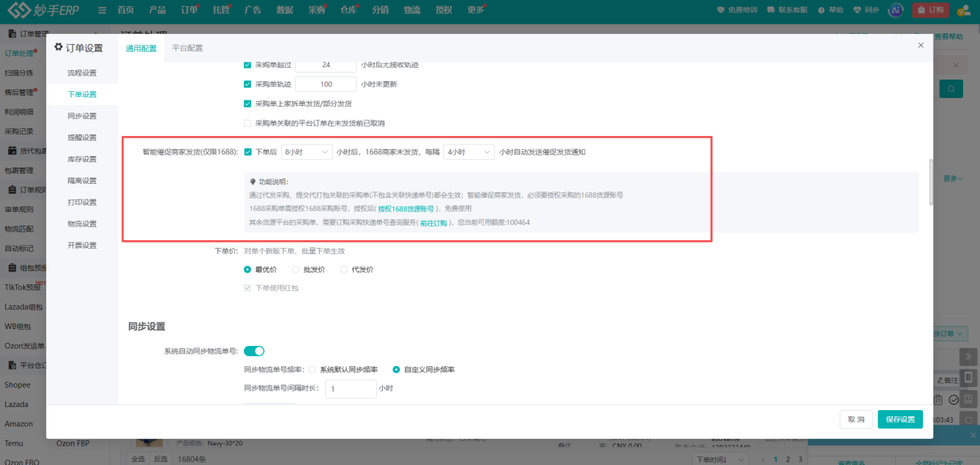The image size is (980, 465).
Task: Open the AI assistant round icon
Action: click(895, 10)
